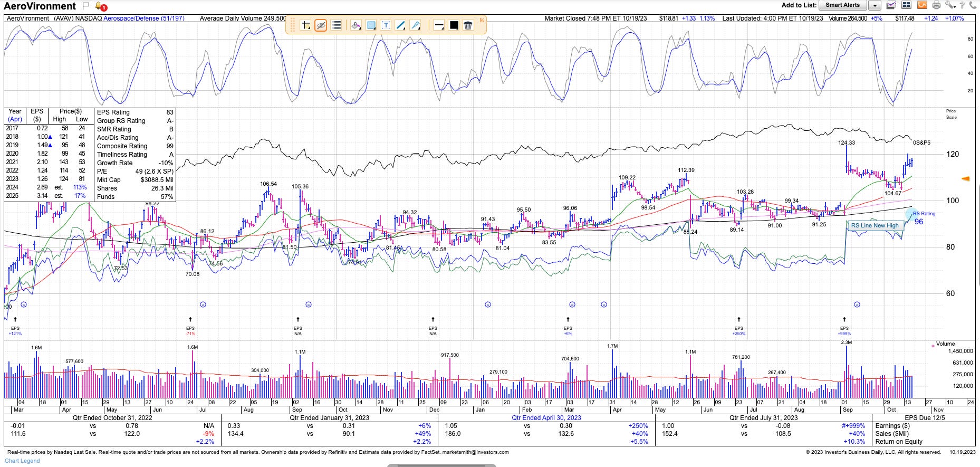The height and width of the screenshot is (467, 980).
Task: Click the 104.67 price low label
Action: (893, 193)
